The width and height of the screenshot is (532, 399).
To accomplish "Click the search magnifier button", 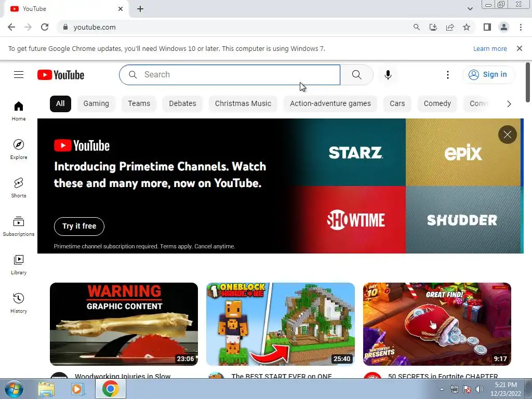I will click(356, 75).
